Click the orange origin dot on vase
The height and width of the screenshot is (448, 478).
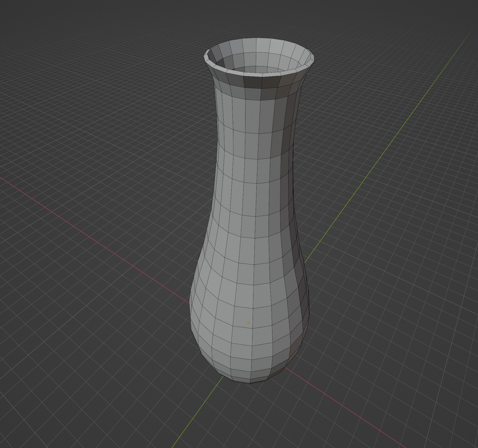tap(248, 323)
